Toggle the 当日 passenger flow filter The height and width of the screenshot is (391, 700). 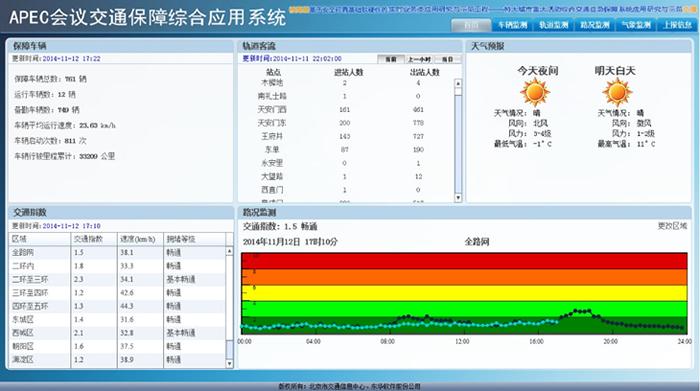click(x=447, y=59)
